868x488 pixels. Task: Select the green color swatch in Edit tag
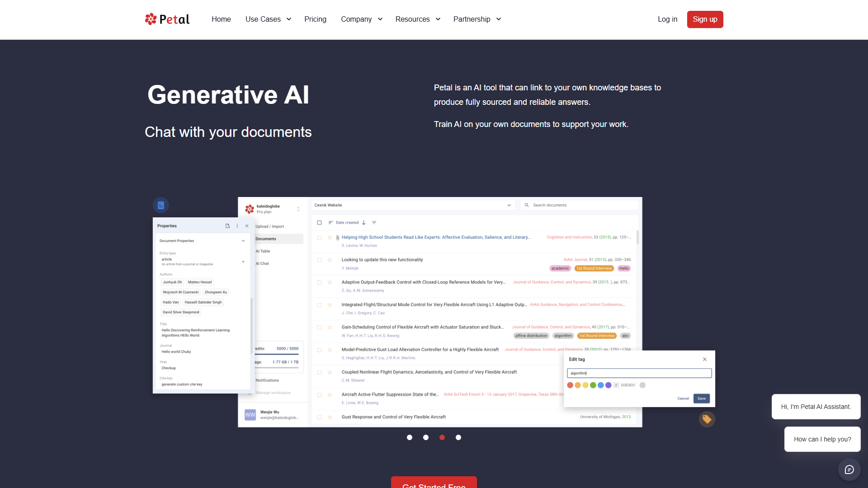593,385
